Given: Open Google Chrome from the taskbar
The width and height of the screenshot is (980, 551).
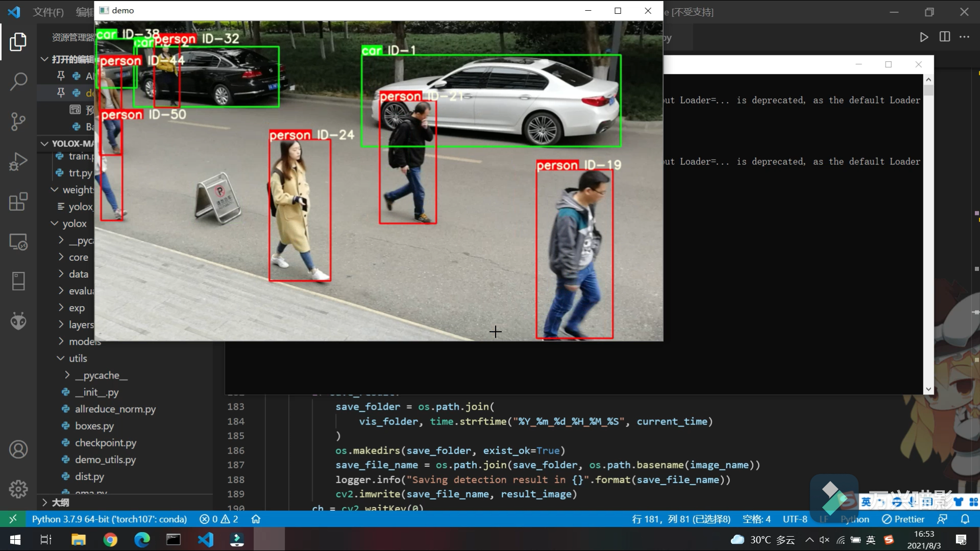Looking at the screenshot, I should (110, 539).
